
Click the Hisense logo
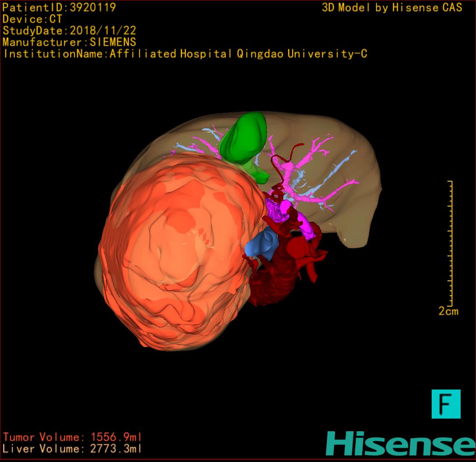click(x=400, y=443)
